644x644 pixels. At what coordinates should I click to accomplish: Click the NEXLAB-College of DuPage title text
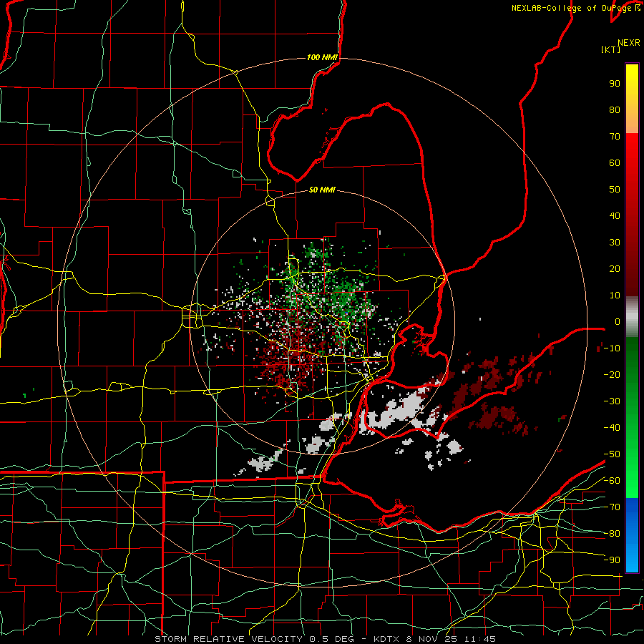[x=575, y=8]
